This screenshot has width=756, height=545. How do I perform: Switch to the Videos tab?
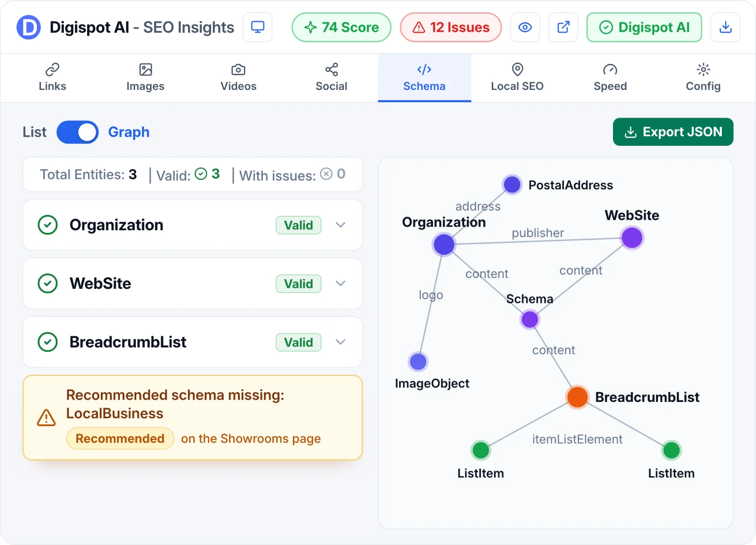pyautogui.click(x=238, y=78)
